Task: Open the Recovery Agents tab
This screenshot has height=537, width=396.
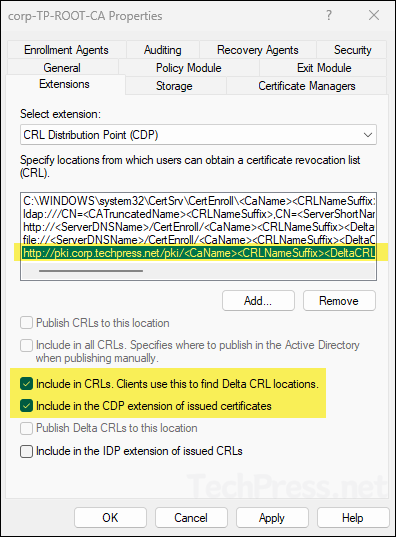Action: point(258,50)
